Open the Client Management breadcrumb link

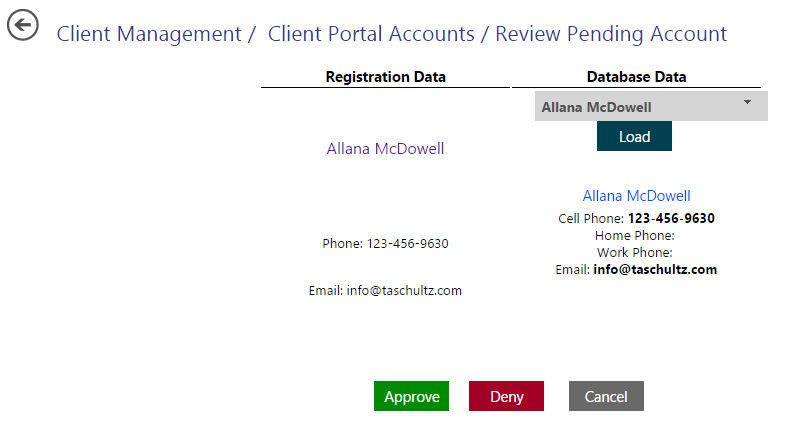(149, 34)
